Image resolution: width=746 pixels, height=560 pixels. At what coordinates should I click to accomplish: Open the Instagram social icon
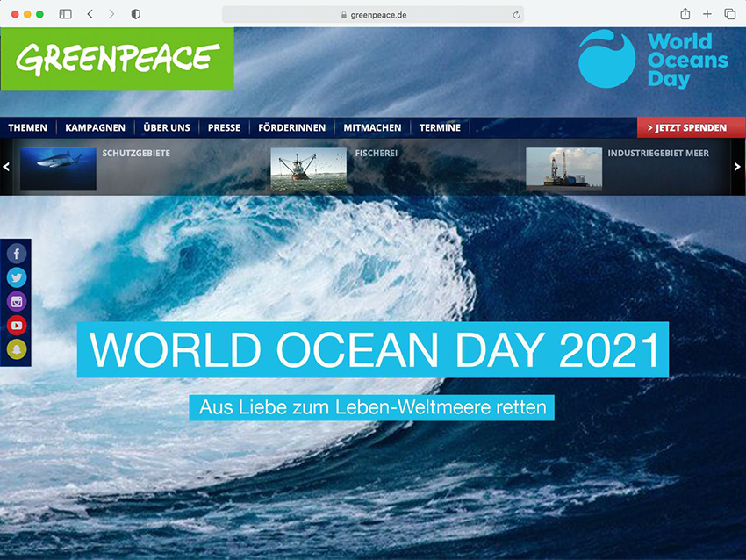[17, 302]
